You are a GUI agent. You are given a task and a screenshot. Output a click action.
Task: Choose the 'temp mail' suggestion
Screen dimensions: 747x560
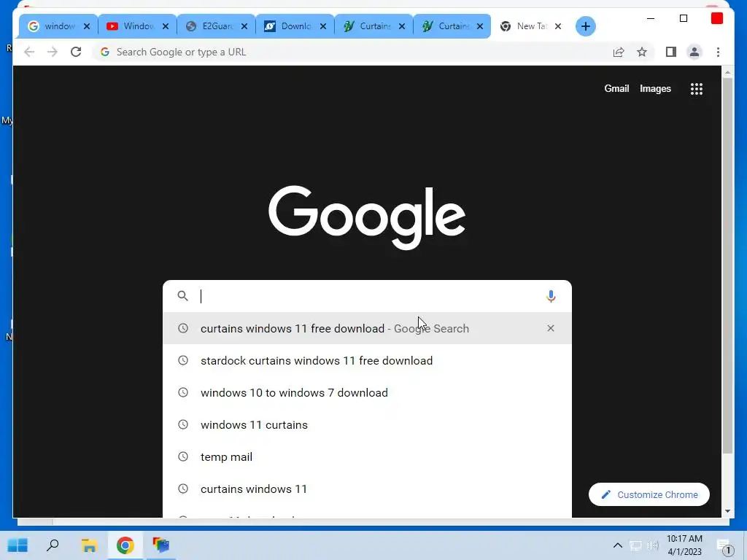pos(367,456)
